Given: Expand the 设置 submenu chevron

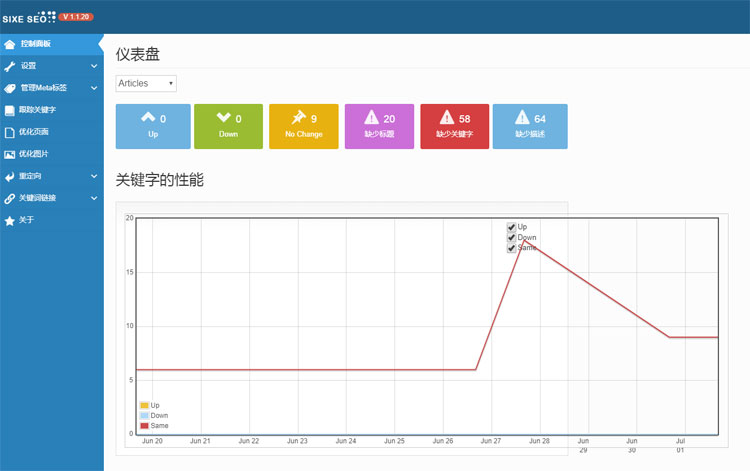Looking at the screenshot, I should pyautogui.click(x=94, y=66).
